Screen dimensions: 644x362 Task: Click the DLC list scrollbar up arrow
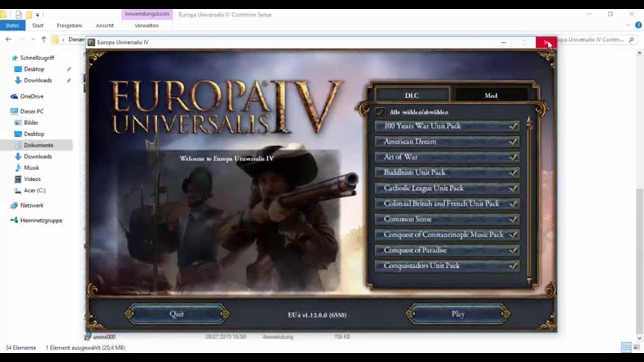[x=529, y=119]
